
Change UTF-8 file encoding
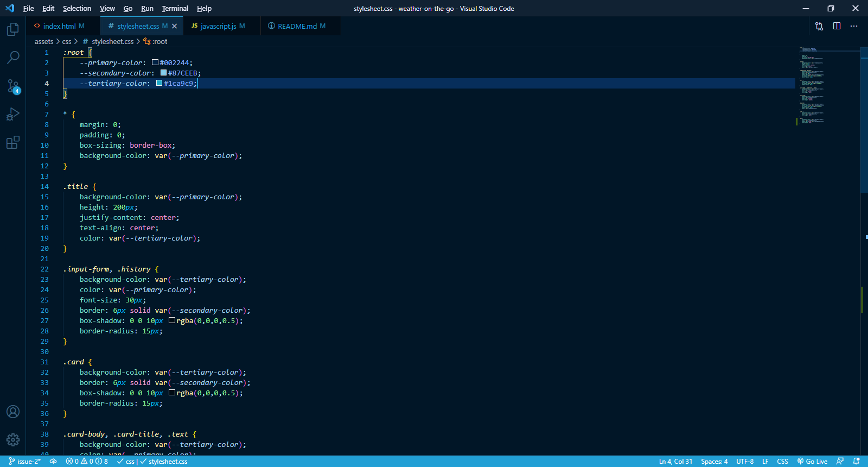745,462
